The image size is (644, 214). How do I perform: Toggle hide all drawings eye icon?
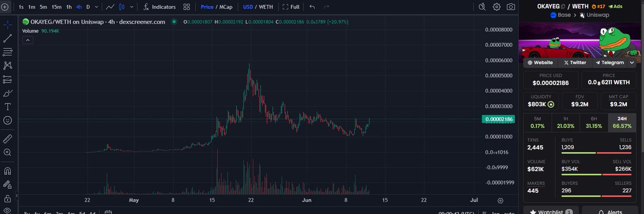tap(8, 211)
